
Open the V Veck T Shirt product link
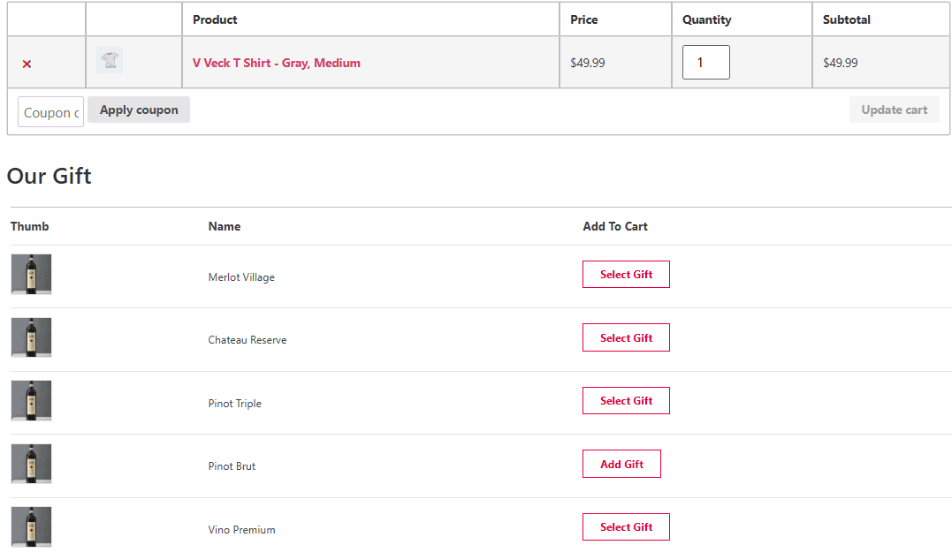click(278, 63)
